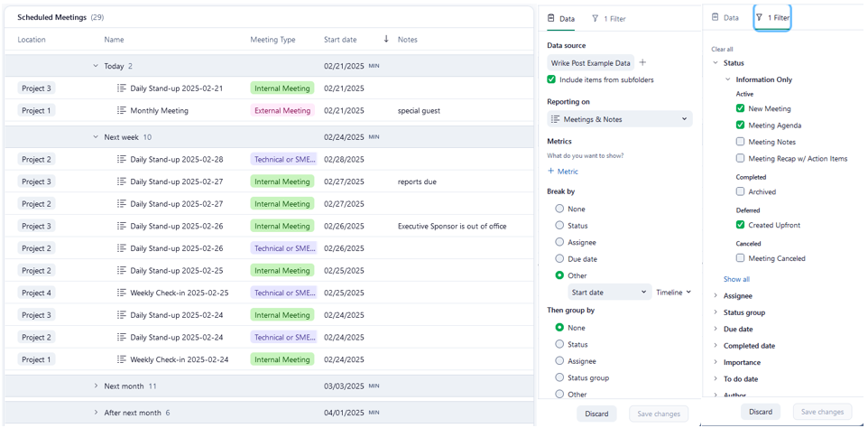Expand the After next month group
Image resolution: width=868 pixels, height=428 pixels.
pos(96,413)
